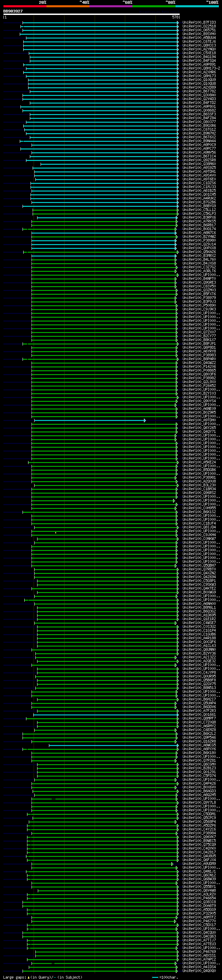The image size is (222, 980).
Task: Open hit UniRef100_O22518
Action: pos(199,26)
